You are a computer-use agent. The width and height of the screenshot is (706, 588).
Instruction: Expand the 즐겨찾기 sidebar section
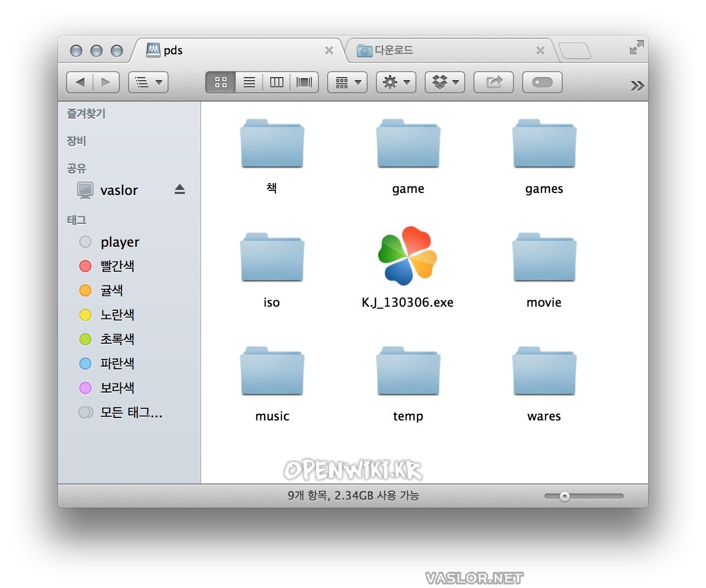pyautogui.click(x=86, y=114)
